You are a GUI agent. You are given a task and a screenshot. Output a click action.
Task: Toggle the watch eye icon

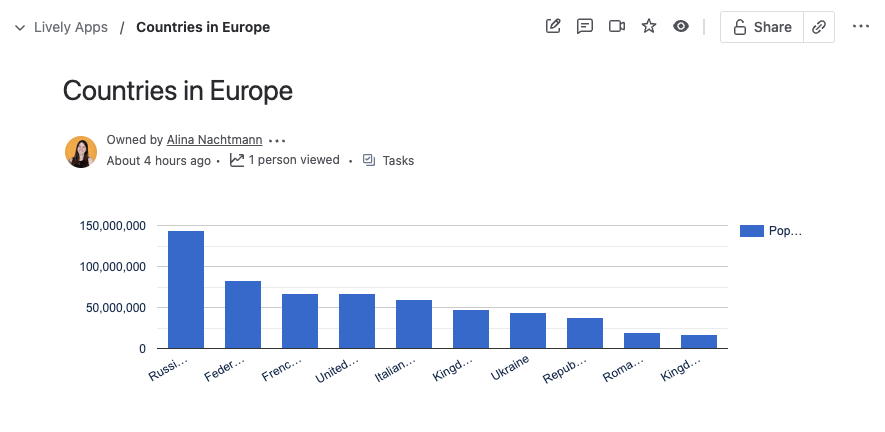(x=681, y=27)
